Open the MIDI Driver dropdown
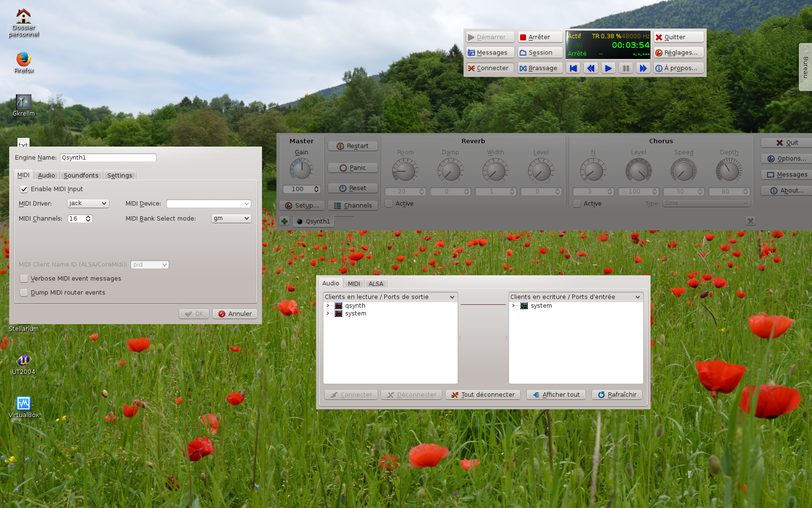This screenshot has width=812, height=508. (x=88, y=204)
